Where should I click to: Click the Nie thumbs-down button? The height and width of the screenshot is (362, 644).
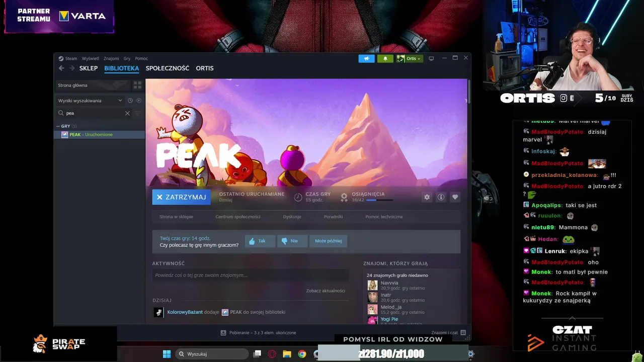292,241
